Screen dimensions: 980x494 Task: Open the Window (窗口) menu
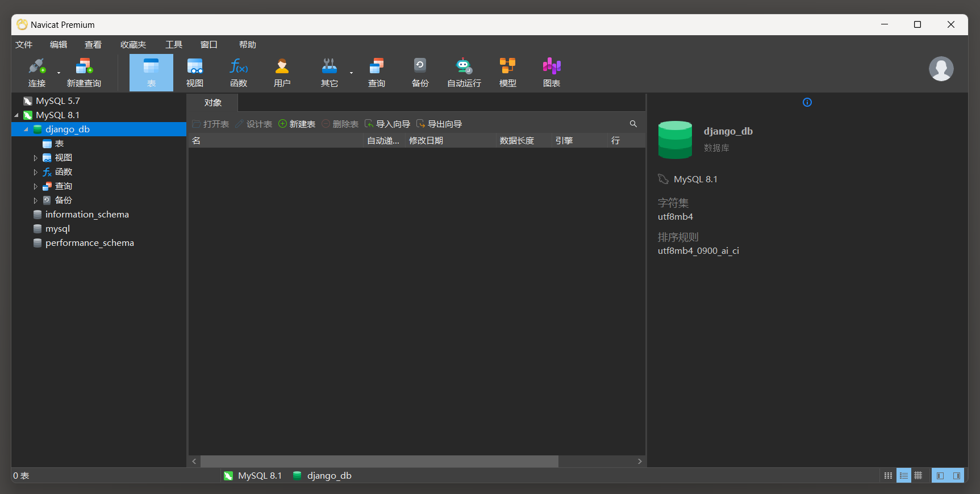209,45
